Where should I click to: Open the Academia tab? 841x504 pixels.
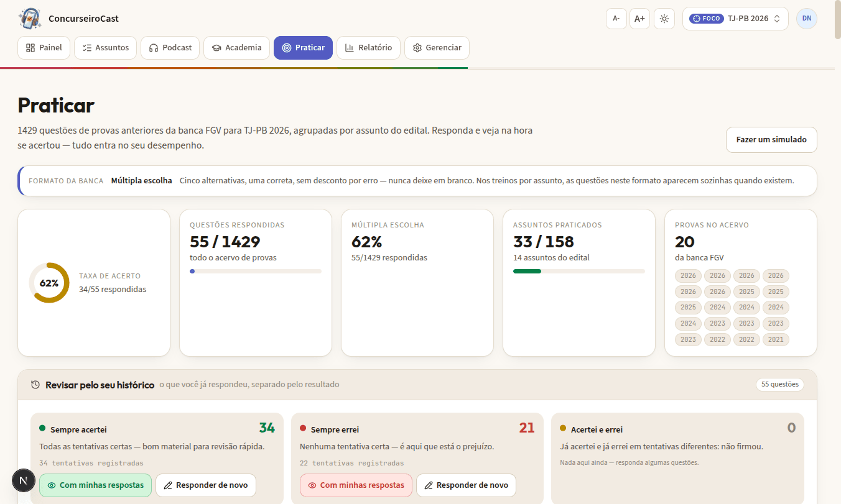237,48
